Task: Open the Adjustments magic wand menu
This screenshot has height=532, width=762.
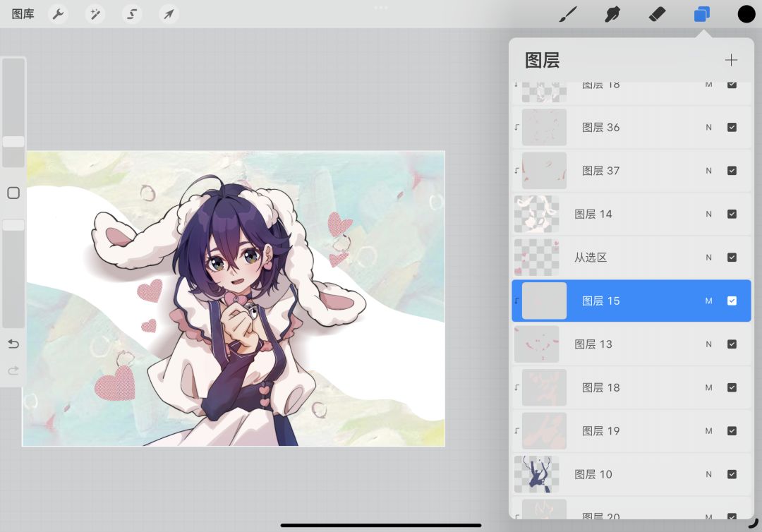Action: 95,14
